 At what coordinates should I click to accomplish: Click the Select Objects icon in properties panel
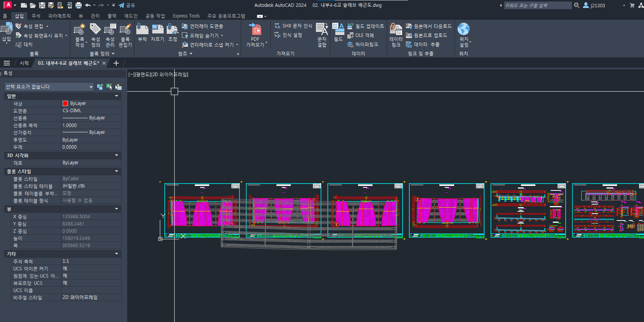109,87
